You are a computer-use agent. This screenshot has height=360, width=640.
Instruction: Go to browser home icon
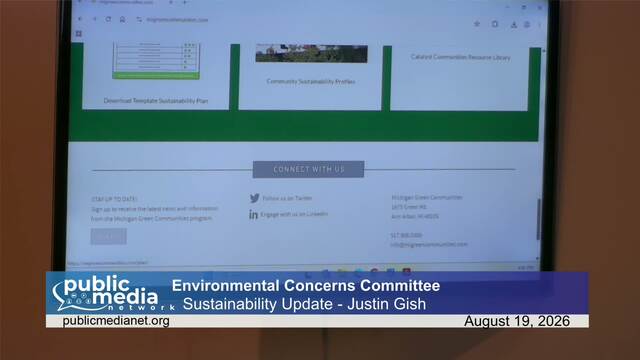[x=122, y=19]
